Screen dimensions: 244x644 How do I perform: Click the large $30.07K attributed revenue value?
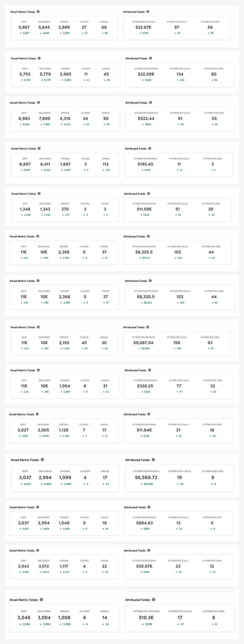[x=144, y=566]
